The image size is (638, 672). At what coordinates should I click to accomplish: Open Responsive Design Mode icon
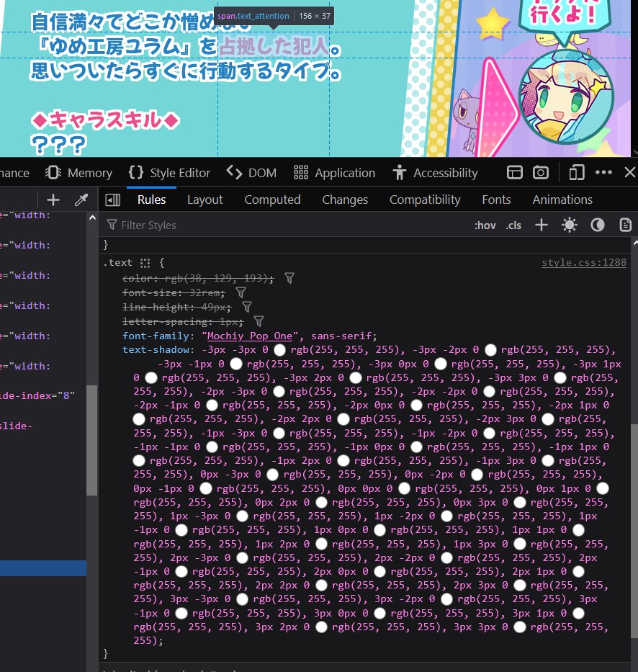[x=576, y=173]
